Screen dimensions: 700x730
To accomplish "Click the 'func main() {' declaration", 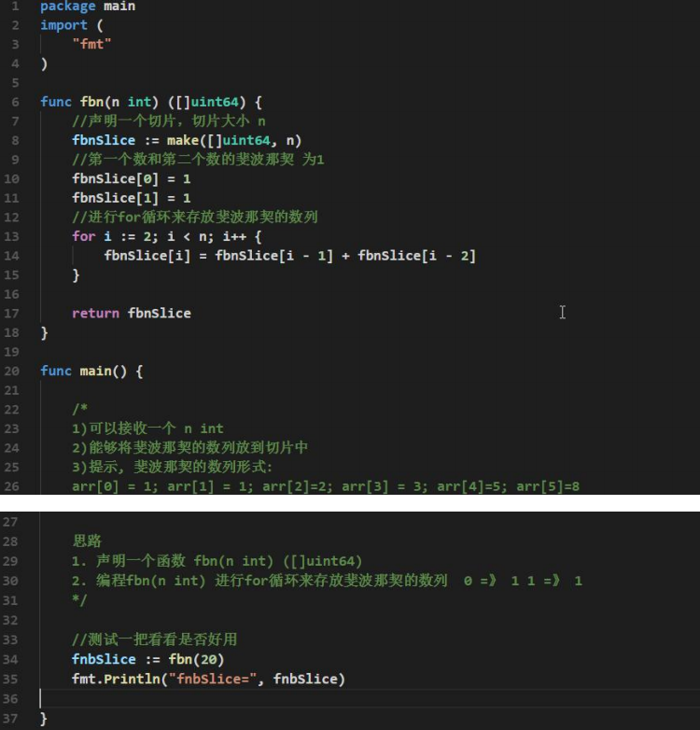I will click(91, 371).
